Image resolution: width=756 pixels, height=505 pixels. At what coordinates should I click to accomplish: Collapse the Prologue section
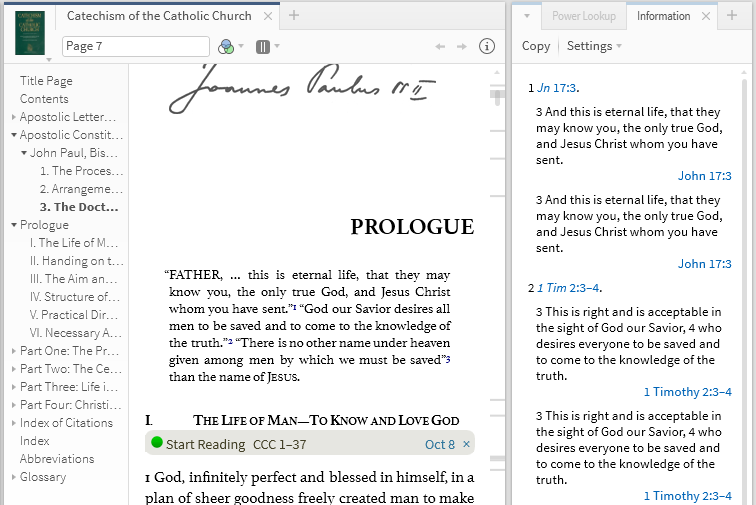(14, 225)
